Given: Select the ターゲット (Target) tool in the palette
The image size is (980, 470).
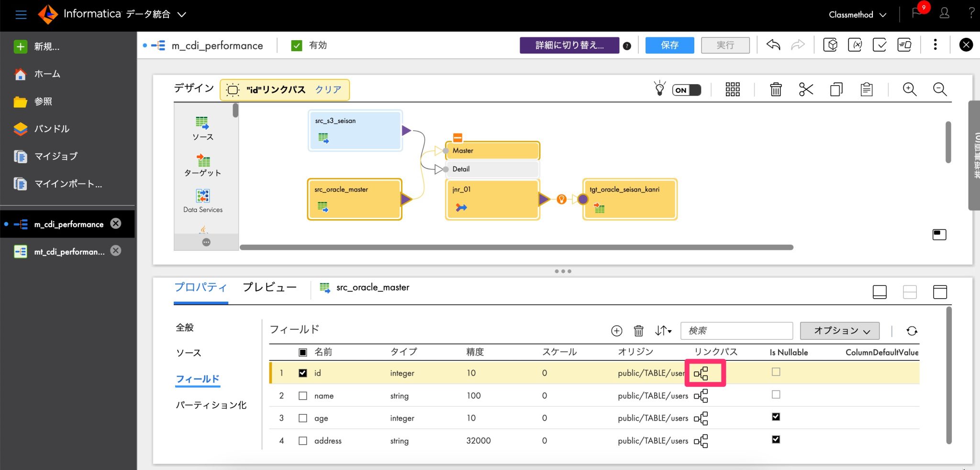Looking at the screenshot, I should [203, 164].
